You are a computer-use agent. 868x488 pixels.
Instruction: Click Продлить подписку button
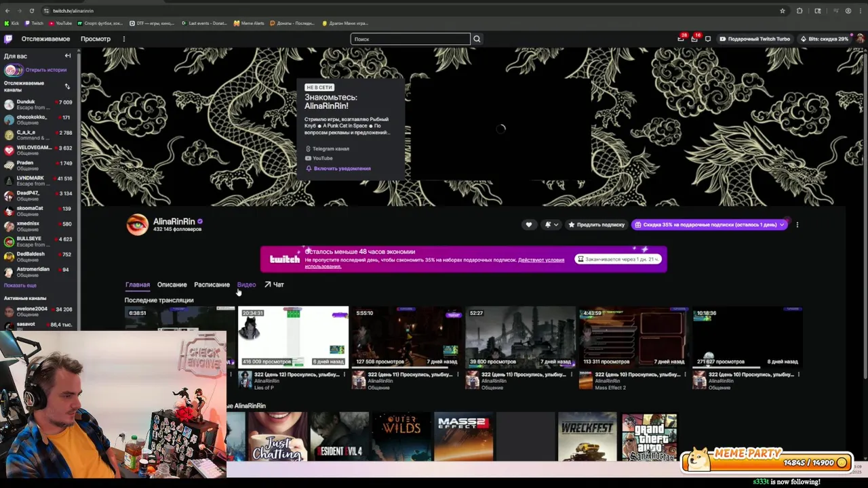(596, 224)
